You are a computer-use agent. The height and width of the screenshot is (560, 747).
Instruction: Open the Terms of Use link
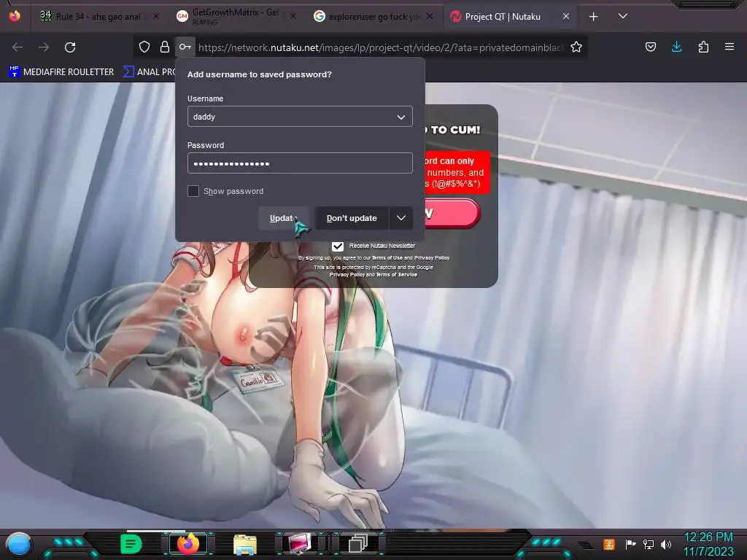point(387,257)
